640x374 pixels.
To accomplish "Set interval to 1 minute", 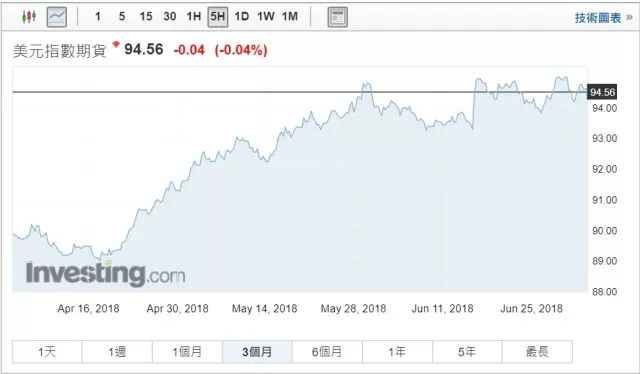I will pyautogui.click(x=98, y=17).
